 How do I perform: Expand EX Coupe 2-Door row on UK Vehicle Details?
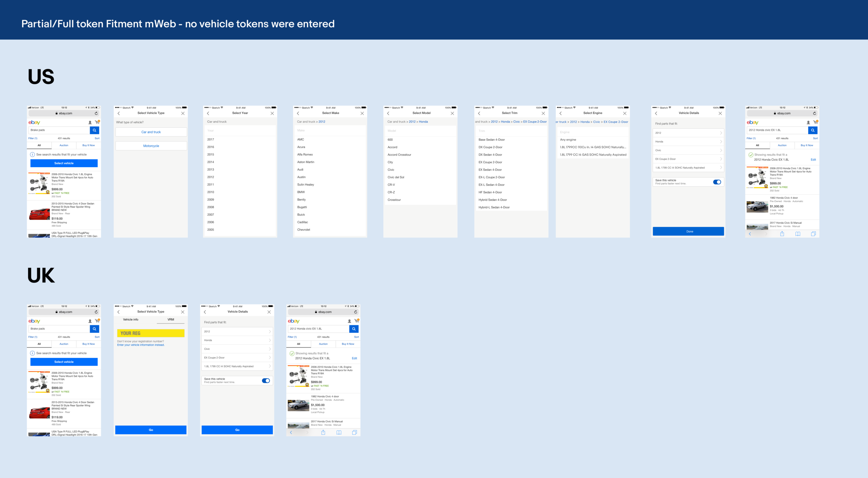(x=237, y=357)
